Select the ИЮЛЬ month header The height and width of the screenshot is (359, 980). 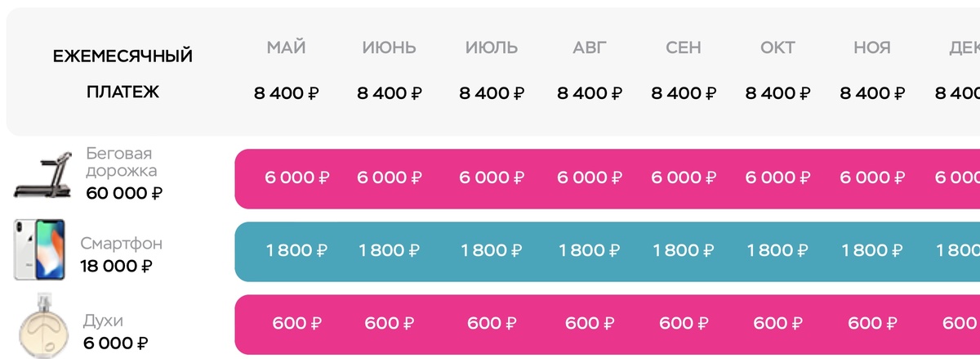point(492,47)
